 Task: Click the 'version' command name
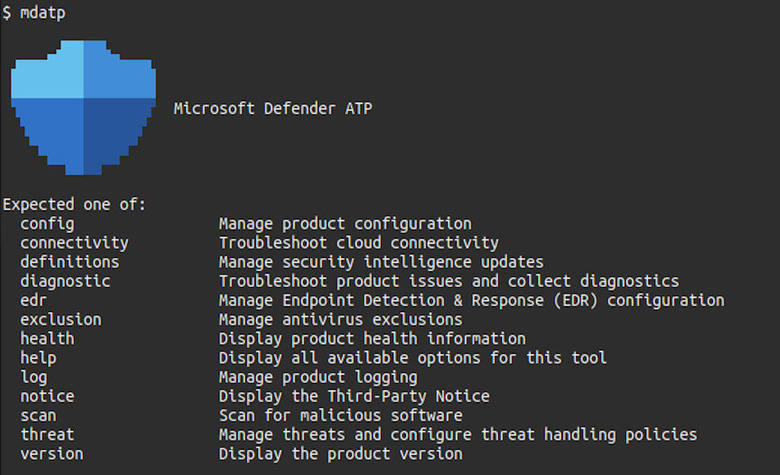(x=51, y=453)
